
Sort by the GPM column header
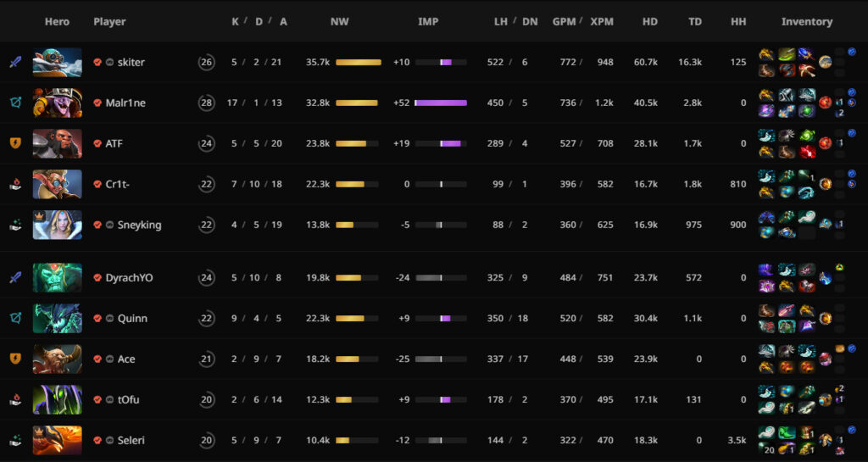coord(564,21)
